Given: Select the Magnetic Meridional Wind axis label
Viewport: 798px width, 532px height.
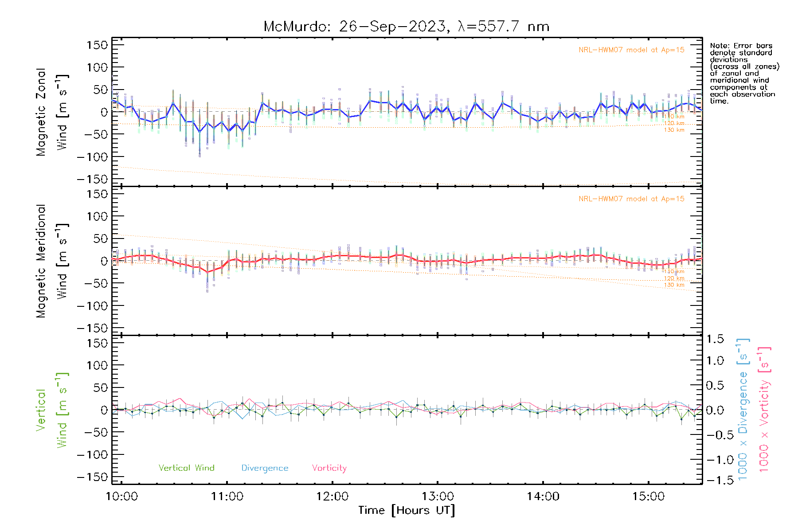Looking at the screenshot, I should coord(51,261).
